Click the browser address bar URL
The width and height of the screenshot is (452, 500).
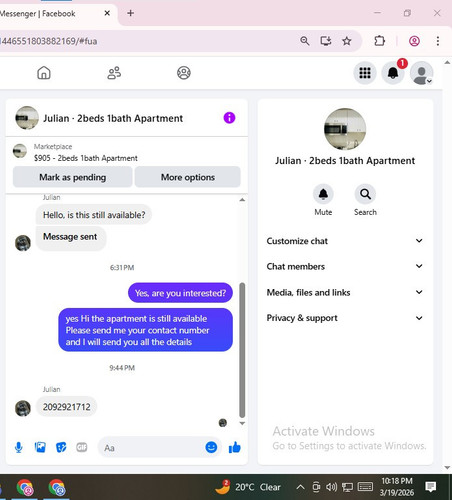[49, 41]
